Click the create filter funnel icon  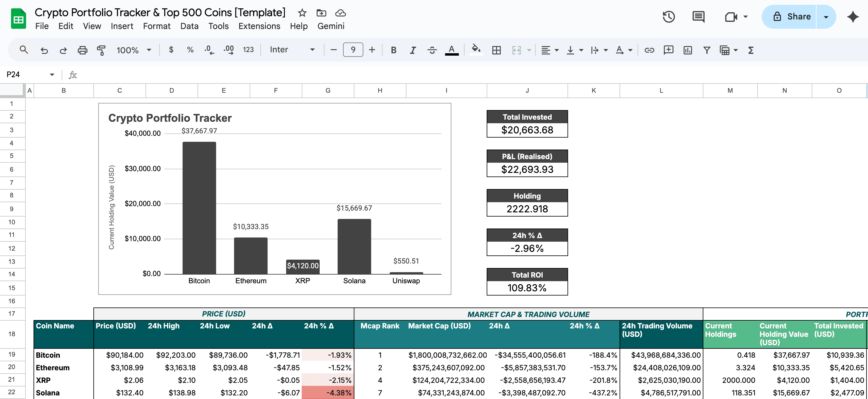(x=707, y=50)
